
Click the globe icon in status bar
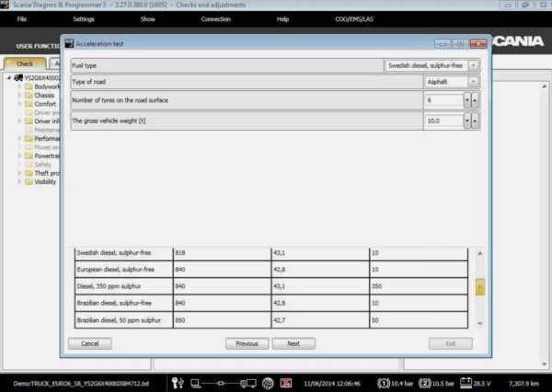point(268,383)
